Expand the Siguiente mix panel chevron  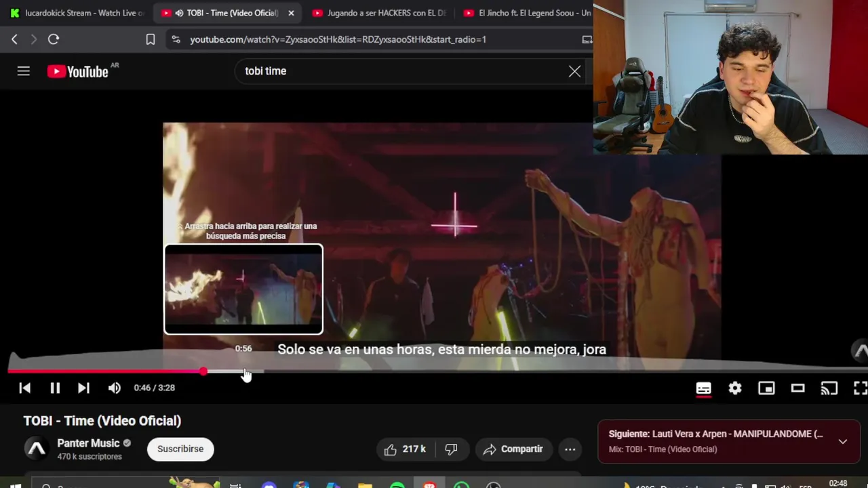843,441
